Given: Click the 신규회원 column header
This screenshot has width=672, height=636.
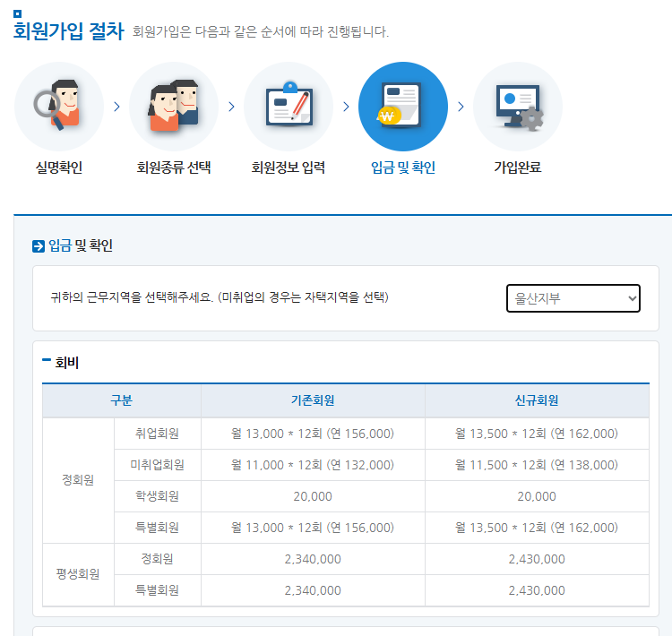Looking at the screenshot, I should [x=537, y=400].
